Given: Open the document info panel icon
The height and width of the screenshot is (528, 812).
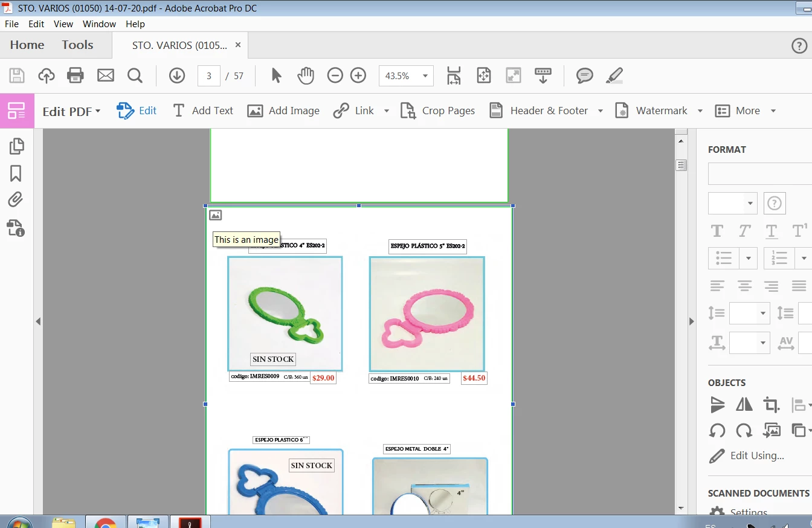Looking at the screenshot, I should (16, 228).
